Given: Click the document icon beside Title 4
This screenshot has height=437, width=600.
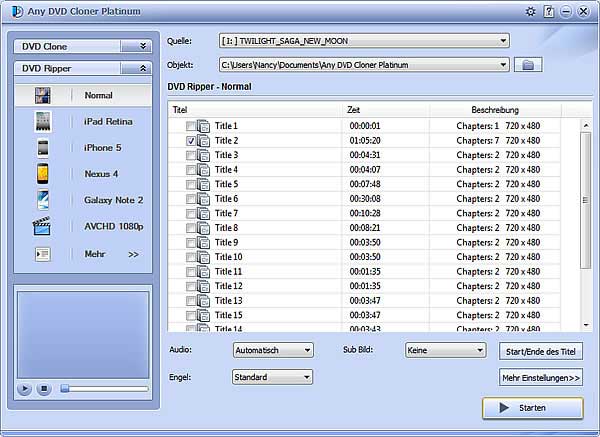Looking at the screenshot, I should point(204,170).
